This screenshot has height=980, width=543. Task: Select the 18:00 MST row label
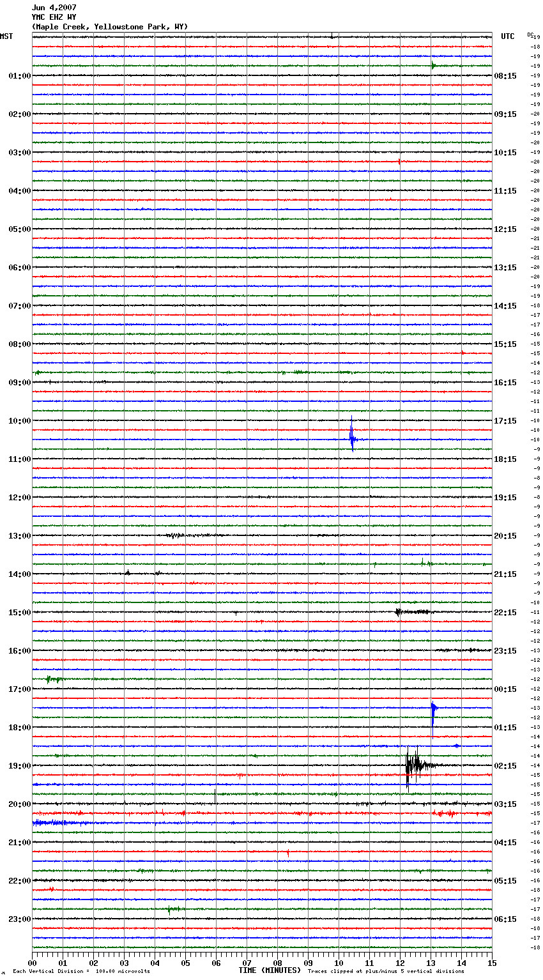pos(20,728)
